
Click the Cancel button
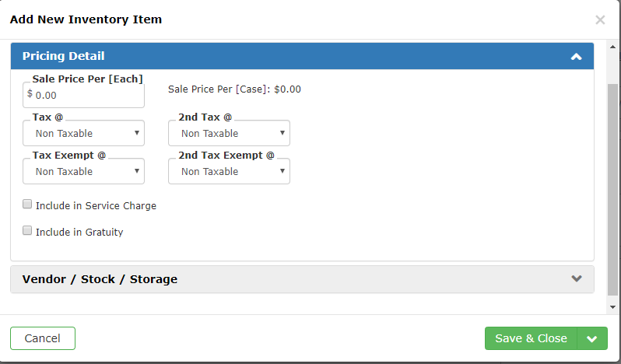[43, 338]
